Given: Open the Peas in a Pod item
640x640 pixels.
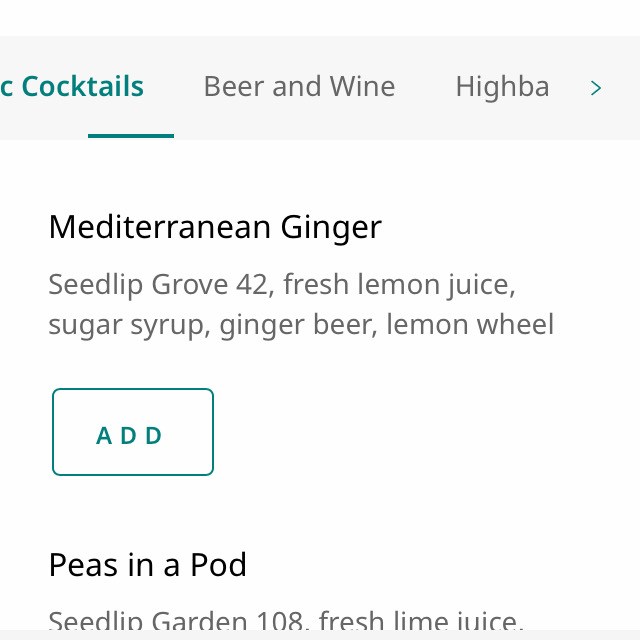Looking at the screenshot, I should click(147, 566).
